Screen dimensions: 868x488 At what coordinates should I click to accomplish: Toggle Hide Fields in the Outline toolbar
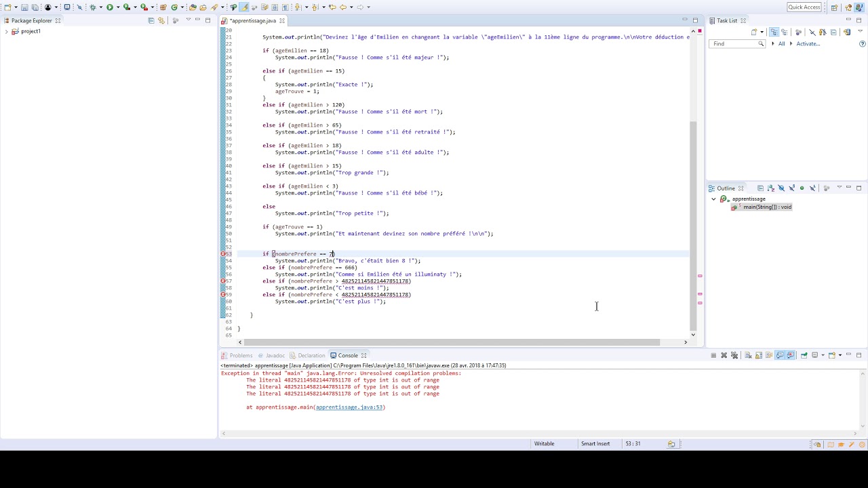pos(781,188)
